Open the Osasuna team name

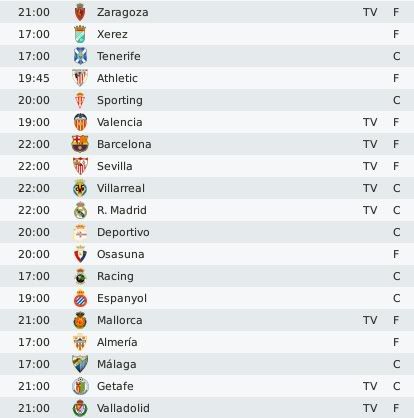121,254
